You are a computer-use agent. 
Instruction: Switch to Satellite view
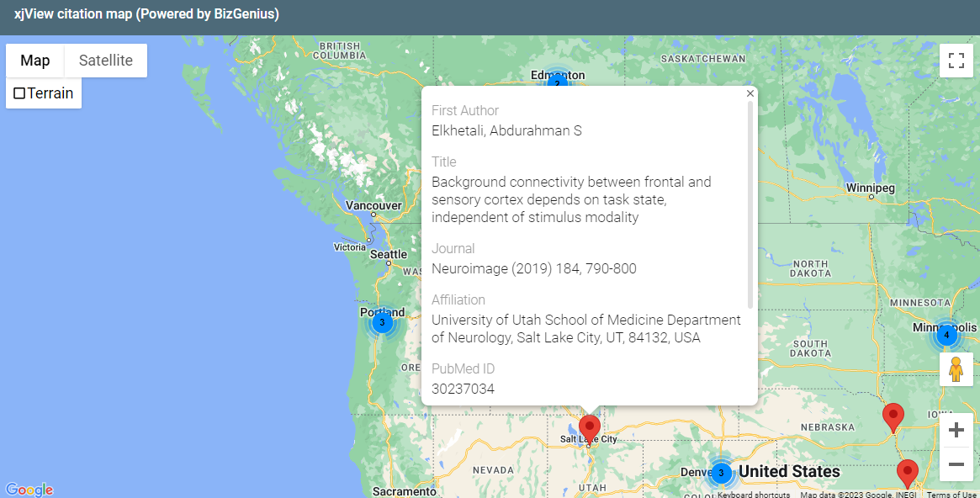pos(105,60)
